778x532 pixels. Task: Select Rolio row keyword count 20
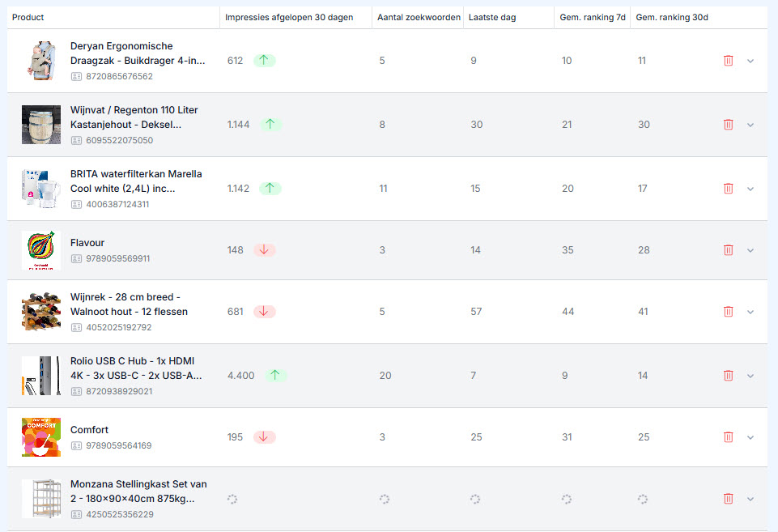385,376
